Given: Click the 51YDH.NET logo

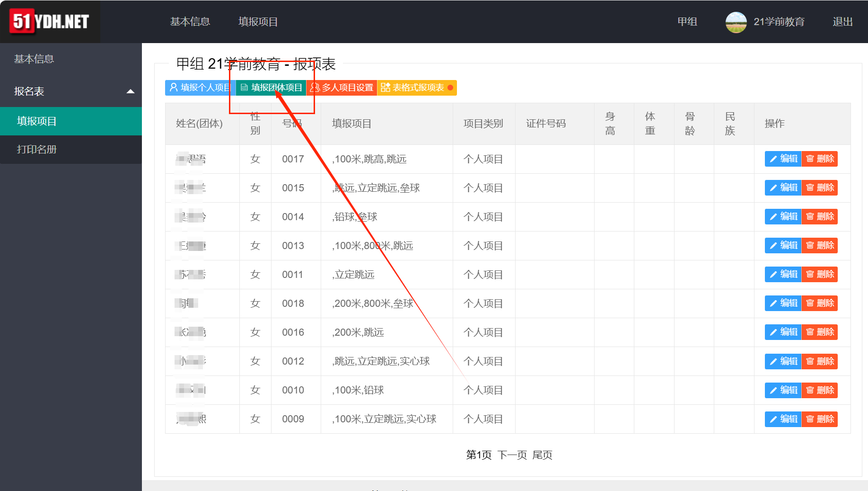Looking at the screenshot, I should [x=51, y=21].
